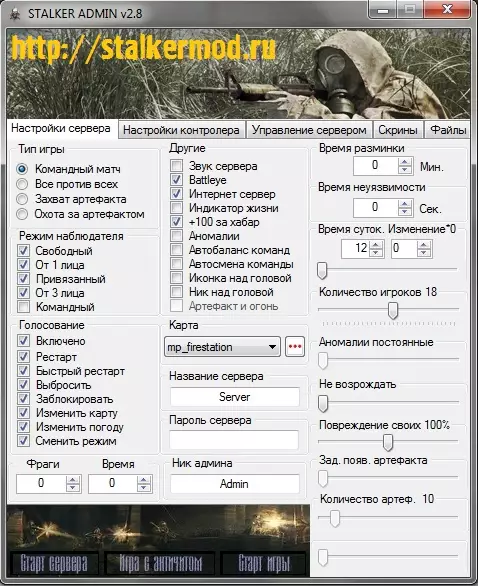Increase Время разминки spinner value
The width and height of the screenshot is (478, 586).
[x=405, y=162]
